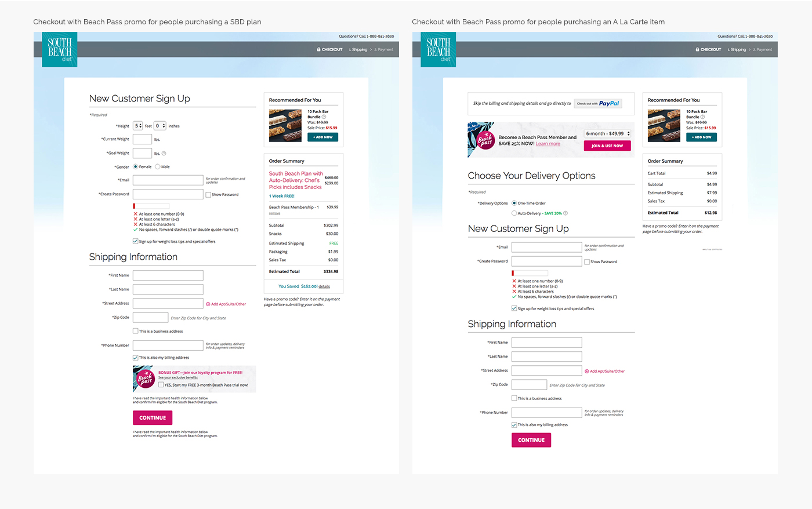Click the '1 Week FREE!' text in Order Summary
Viewport: 812px width, 509px height.
[282, 196]
